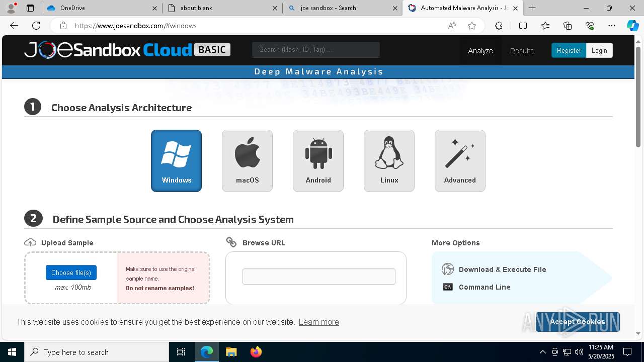Click the Download & Execute File icon
644x362 pixels.
(448, 269)
